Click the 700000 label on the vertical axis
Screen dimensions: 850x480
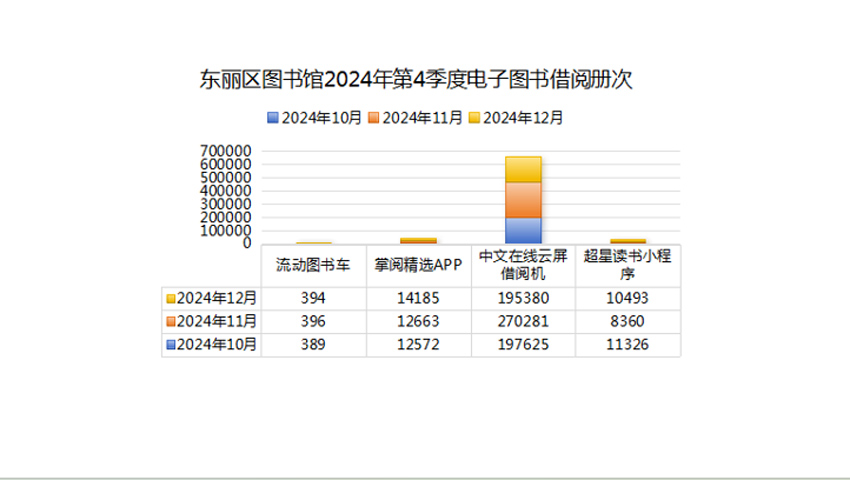229,151
